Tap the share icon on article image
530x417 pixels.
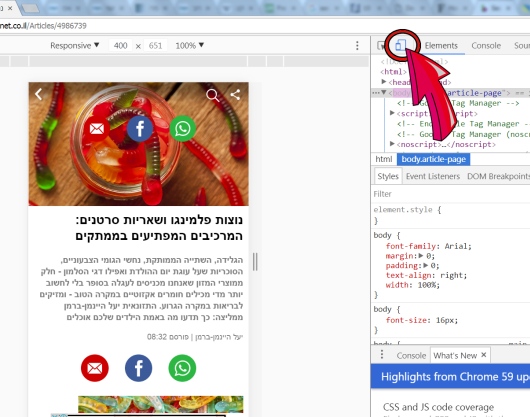235,95
